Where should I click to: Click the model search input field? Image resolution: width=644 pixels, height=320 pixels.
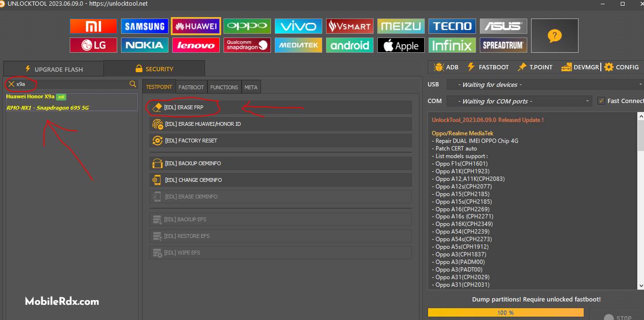tap(71, 84)
